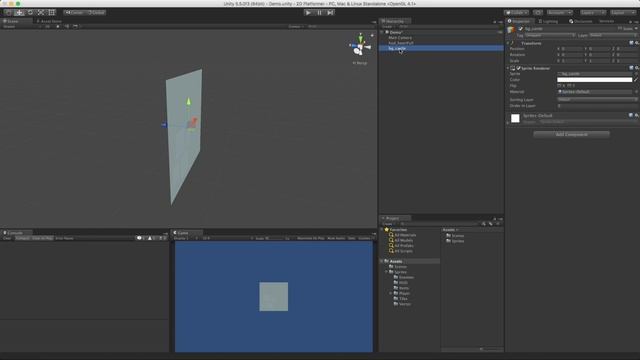Select the Rotate tool in the toolbar
This screenshot has width=640, height=360.
(30, 13)
